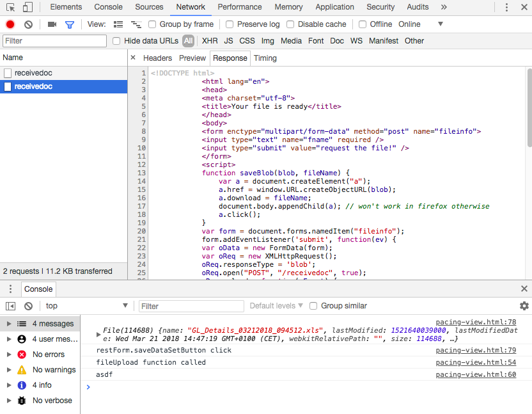Select user messages icon in sidebar

22,339
